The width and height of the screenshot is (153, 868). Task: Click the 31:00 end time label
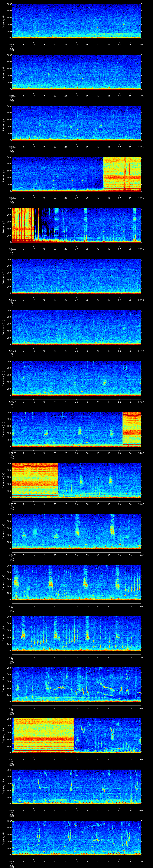tap(141, 861)
